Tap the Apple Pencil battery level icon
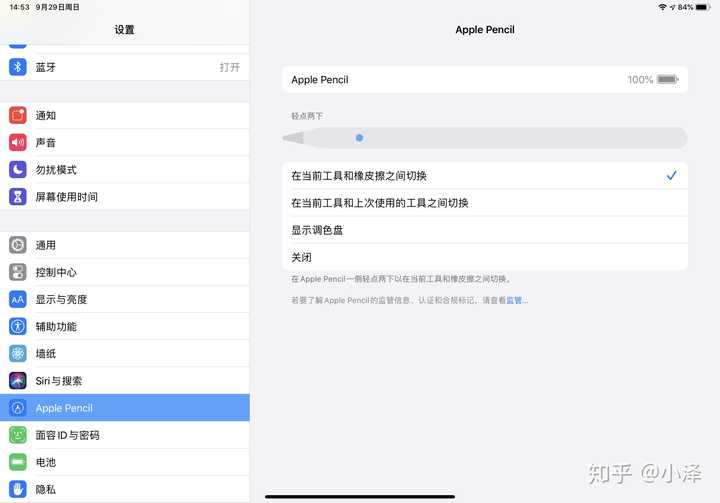The width and height of the screenshot is (720, 503). point(668,79)
